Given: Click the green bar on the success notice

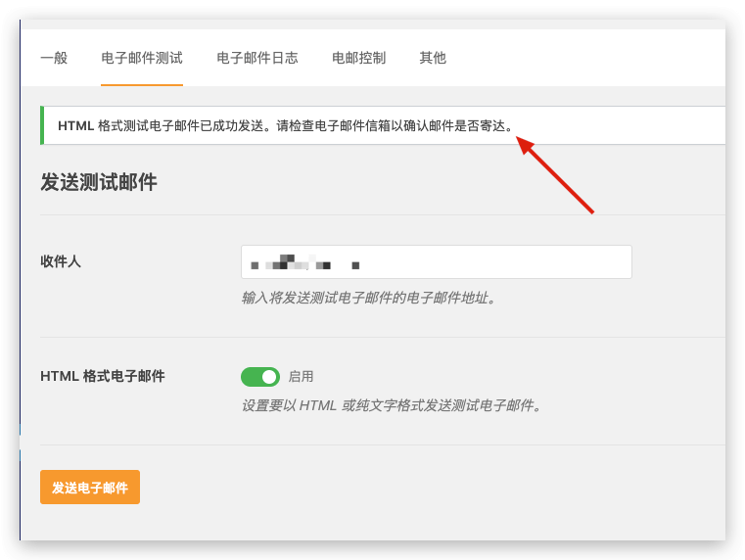Looking at the screenshot, I should click(x=42, y=125).
